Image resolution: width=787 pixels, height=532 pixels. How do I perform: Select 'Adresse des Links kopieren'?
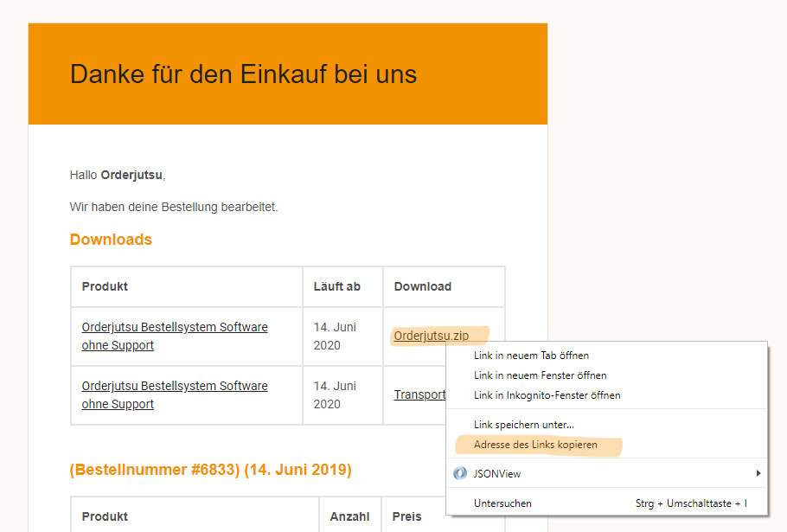coord(606,445)
